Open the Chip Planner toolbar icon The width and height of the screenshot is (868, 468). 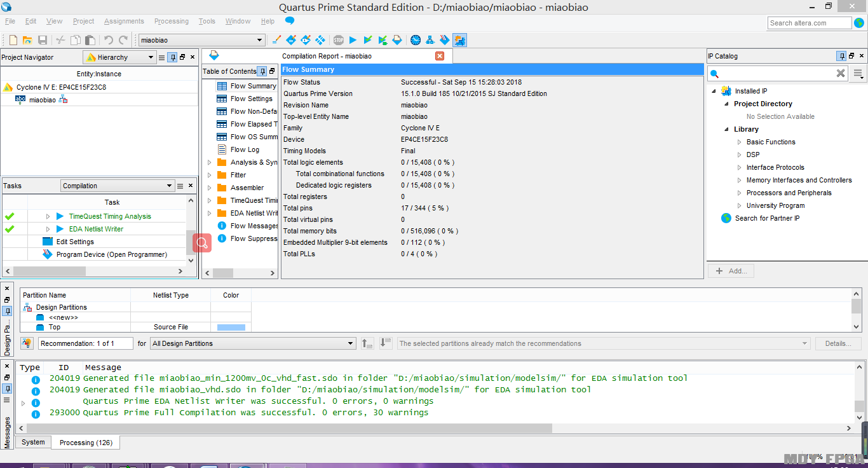point(321,40)
